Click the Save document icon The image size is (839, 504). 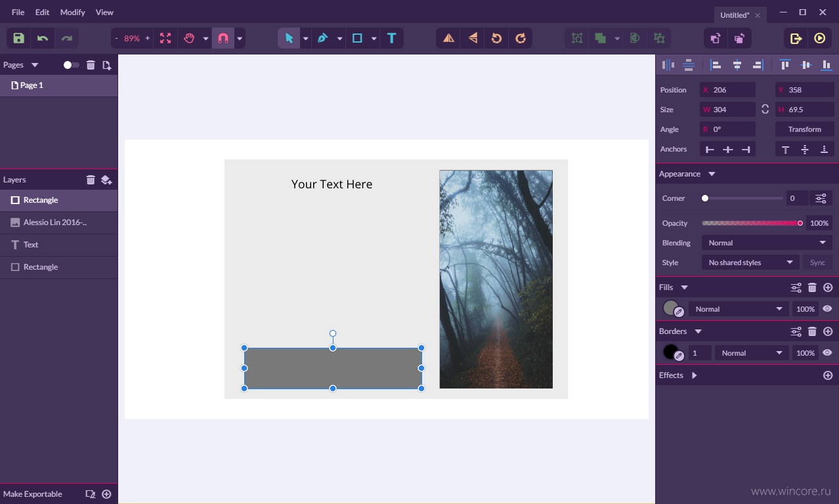(x=18, y=38)
